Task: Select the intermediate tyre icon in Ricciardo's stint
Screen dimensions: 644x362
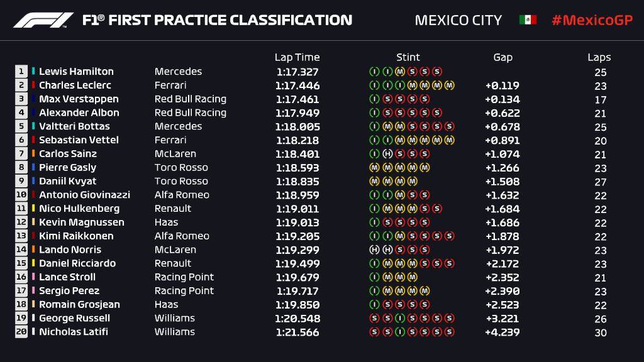Action: pyautogui.click(x=374, y=263)
